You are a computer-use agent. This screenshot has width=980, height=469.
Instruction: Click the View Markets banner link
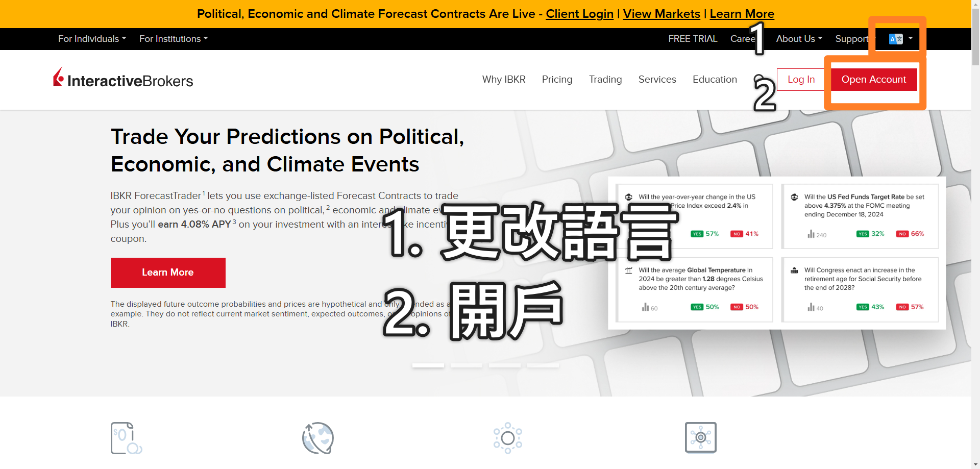point(661,14)
